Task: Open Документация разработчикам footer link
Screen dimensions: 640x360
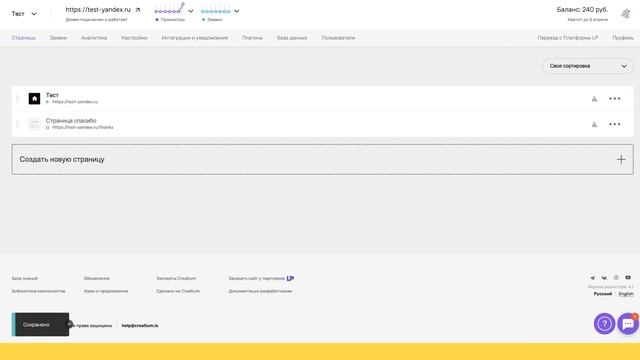Action: coord(260,291)
